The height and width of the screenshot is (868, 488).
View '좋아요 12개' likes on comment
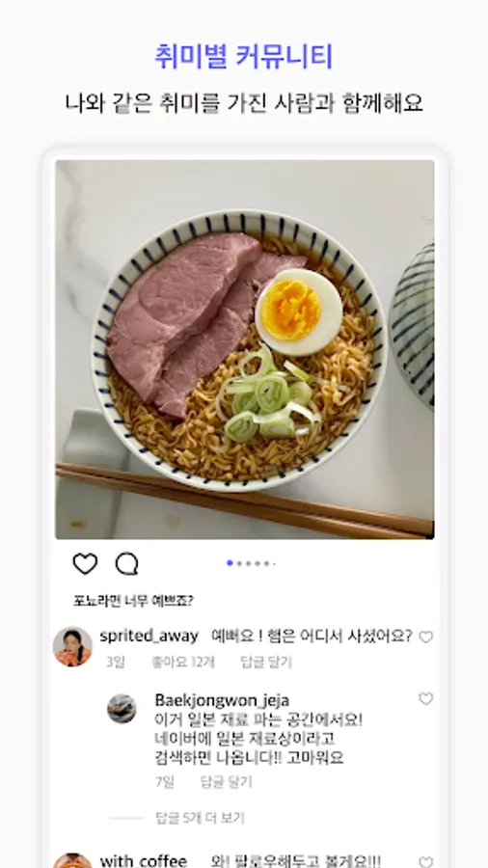183,662
